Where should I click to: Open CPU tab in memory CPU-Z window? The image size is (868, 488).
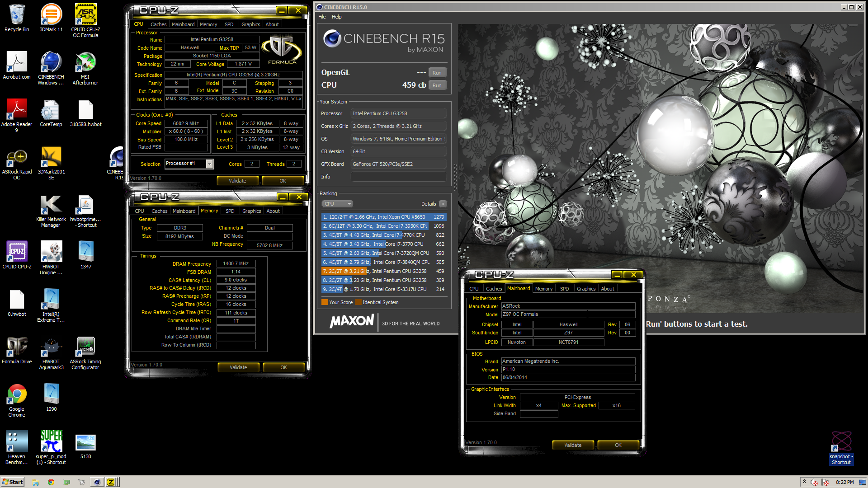pyautogui.click(x=140, y=211)
